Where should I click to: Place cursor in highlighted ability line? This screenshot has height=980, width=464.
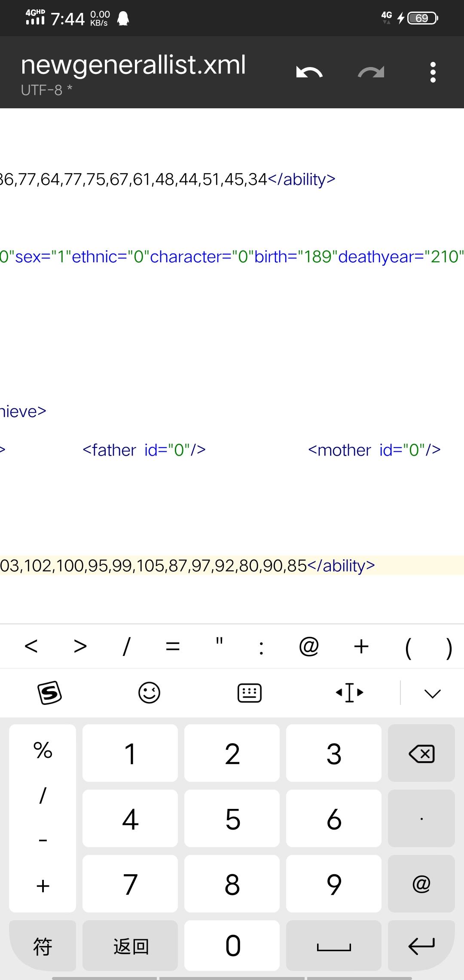coord(187,566)
